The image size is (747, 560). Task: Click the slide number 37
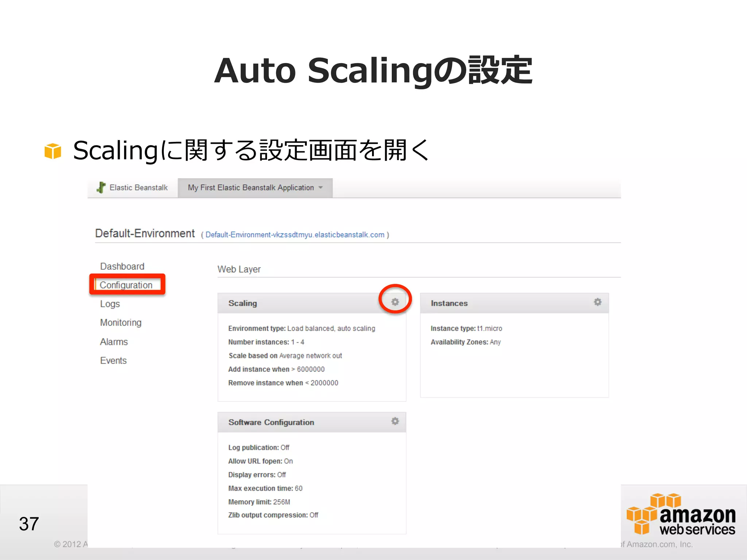(x=29, y=524)
